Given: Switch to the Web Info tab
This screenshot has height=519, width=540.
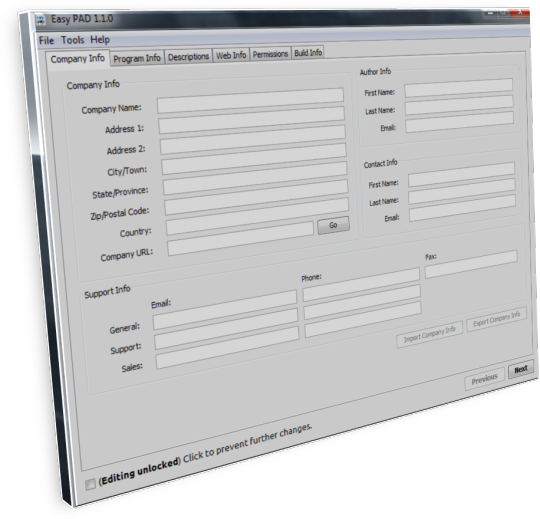Looking at the screenshot, I should (x=231, y=55).
